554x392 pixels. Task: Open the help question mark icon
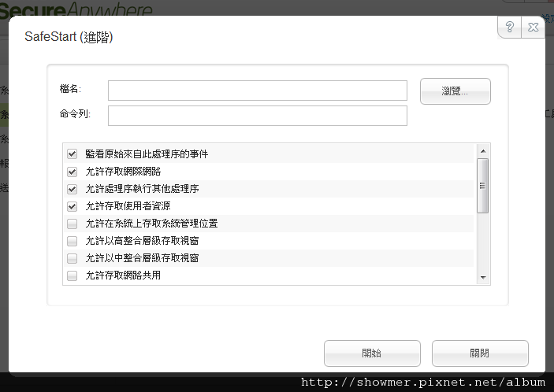click(510, 27)
